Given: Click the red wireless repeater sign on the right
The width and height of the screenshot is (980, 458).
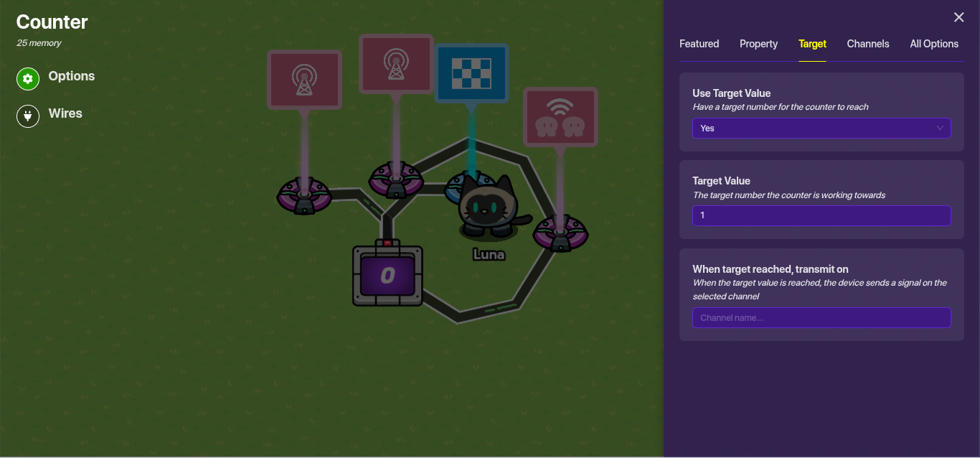Looking at the screenshot, I should pyautogui.click(x=560, y=117).
